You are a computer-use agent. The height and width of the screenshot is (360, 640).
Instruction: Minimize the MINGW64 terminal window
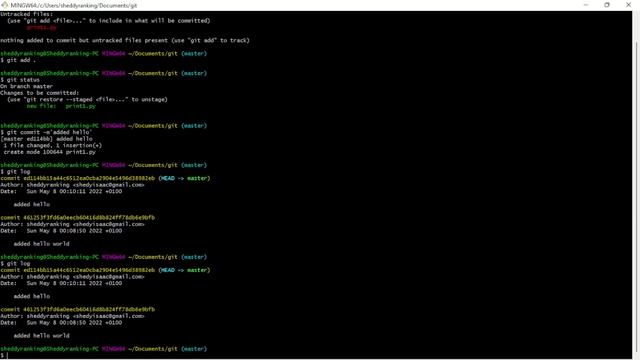coord(586,5)
